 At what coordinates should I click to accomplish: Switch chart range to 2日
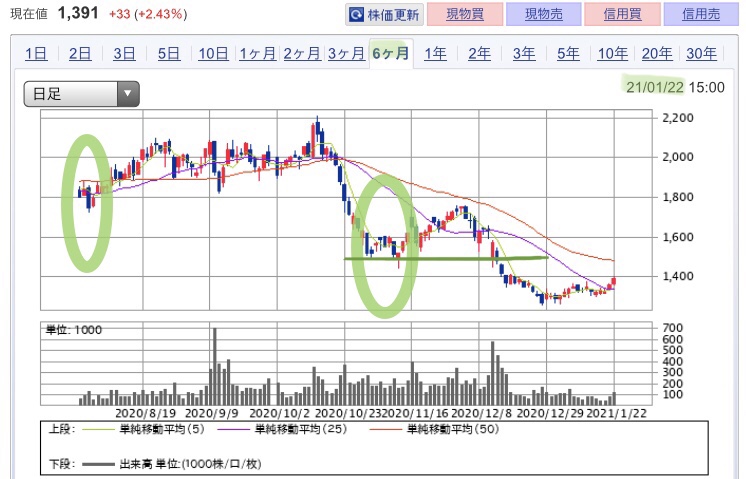click(80, 53)
